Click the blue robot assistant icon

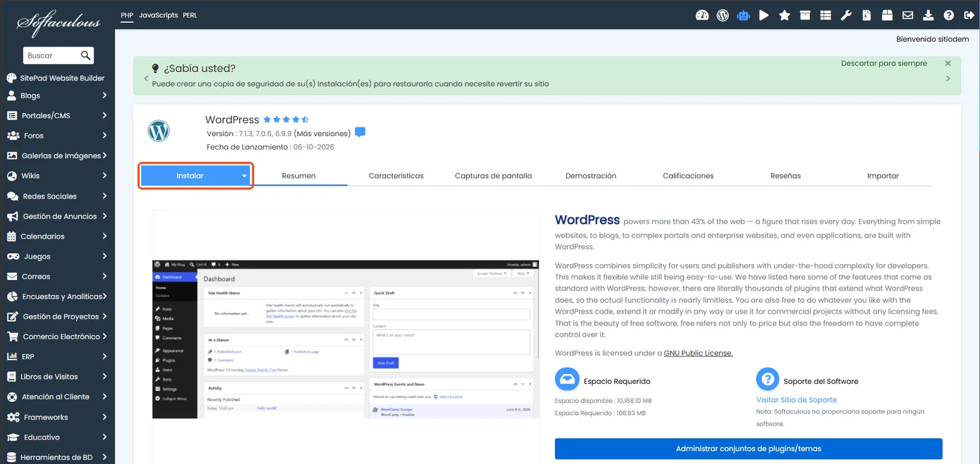tap(744, 15)
